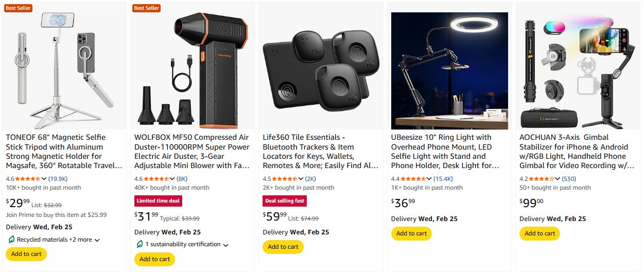Screen dimensions: 644x275
Task: Open rating breakdown chevron for AOCHUAN gimbal
Action: tap(558, 179)
